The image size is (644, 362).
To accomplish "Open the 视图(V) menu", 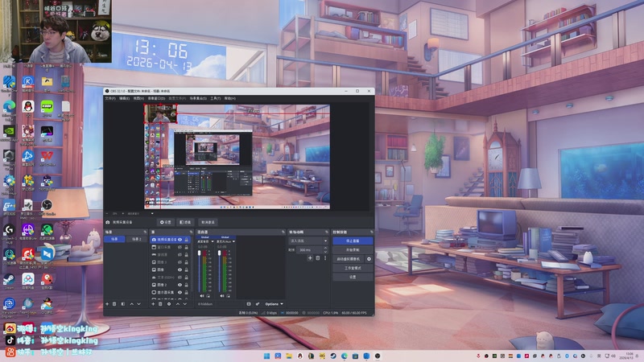I will 138,98.
